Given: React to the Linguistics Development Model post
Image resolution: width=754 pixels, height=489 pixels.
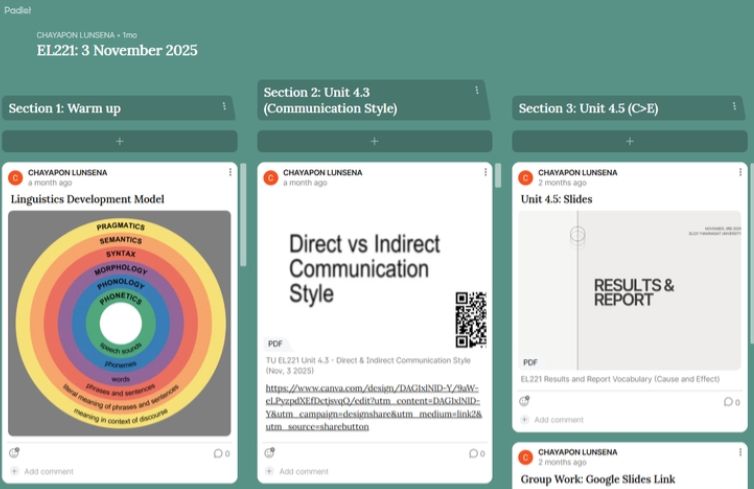Looking at the screenshot, I should click(x=14, y=453).
